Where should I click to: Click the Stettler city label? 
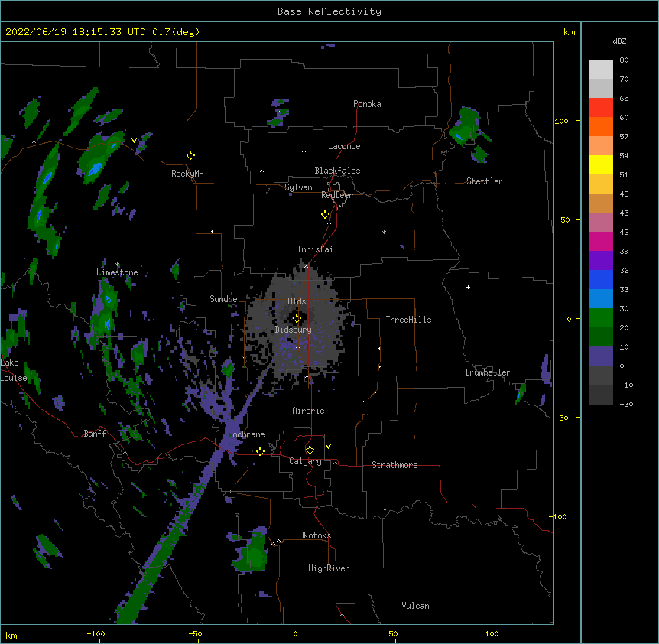point(485,181)
